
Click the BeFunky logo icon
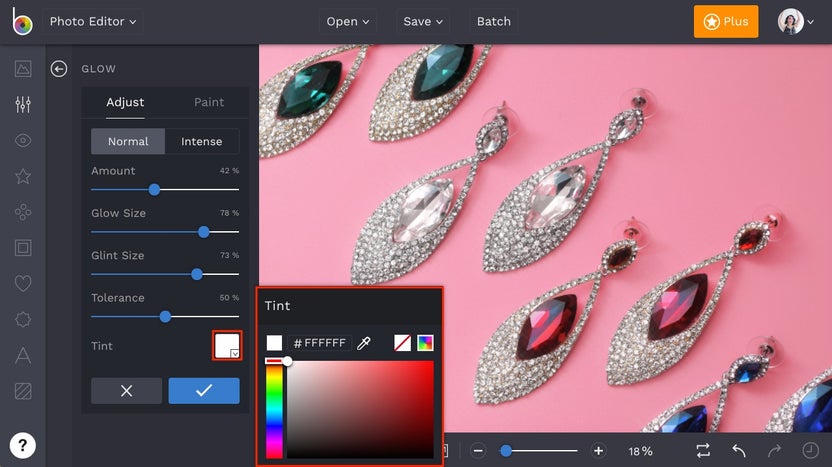[x=22, y=21]
